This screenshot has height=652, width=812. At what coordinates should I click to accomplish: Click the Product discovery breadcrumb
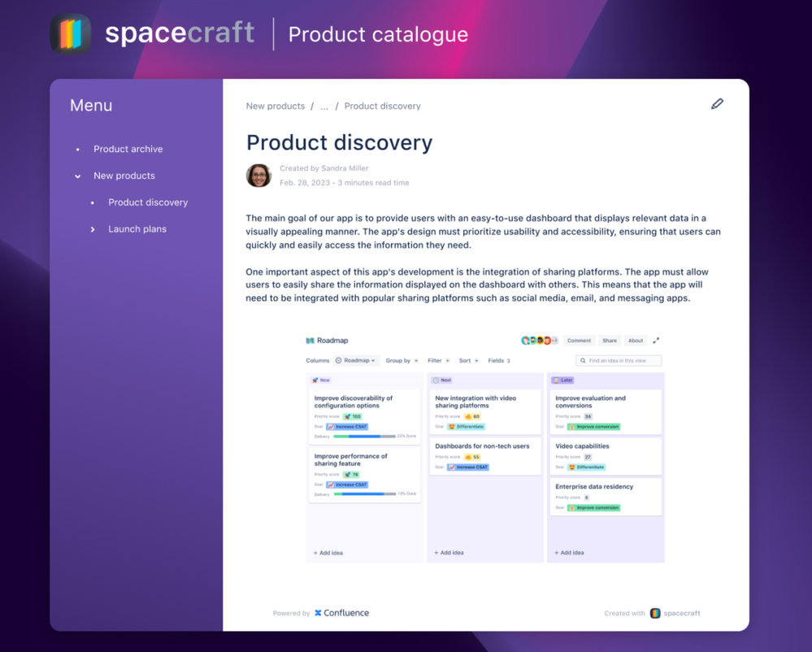[x=382, y=106]
